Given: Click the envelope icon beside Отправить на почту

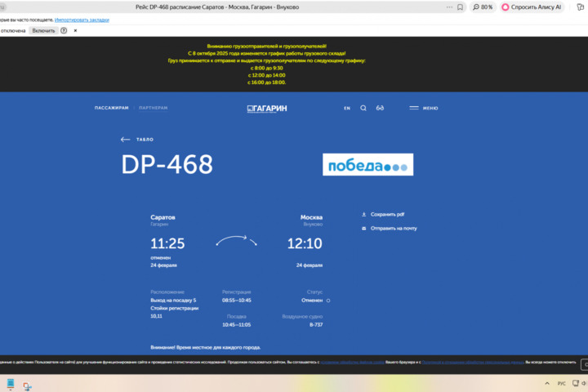Looking at the screenshot, I should [x=364, y=229].
